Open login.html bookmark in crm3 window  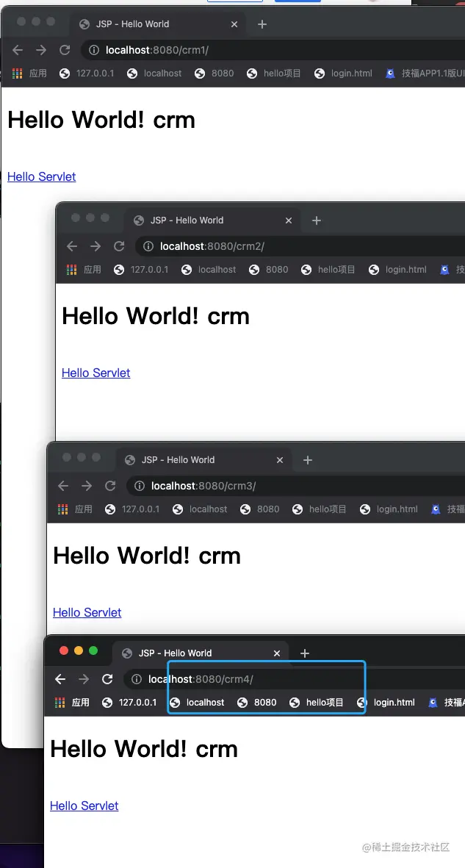[x=389, y=509]
